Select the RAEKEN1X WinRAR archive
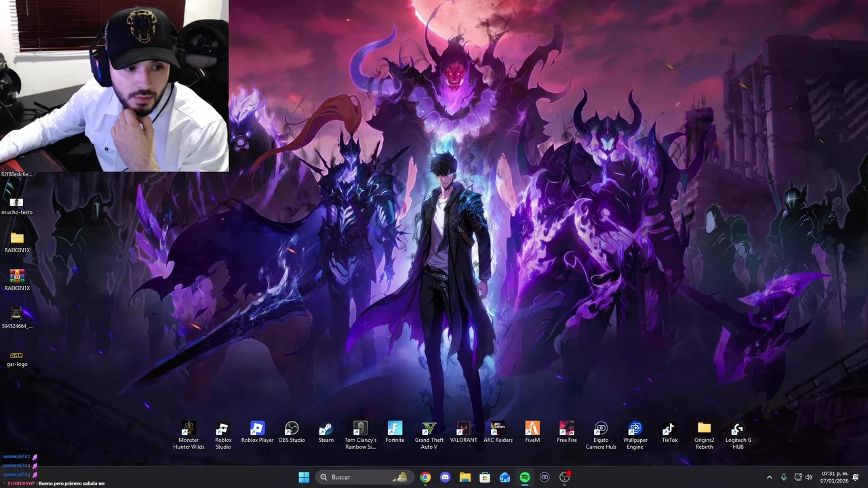The image size is (868, 488). (17, 281)
